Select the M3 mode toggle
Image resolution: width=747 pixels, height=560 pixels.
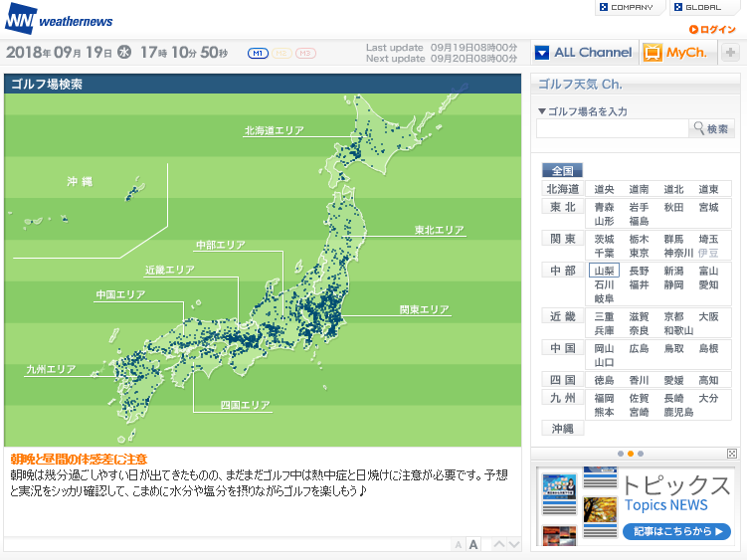click(305, 54)
